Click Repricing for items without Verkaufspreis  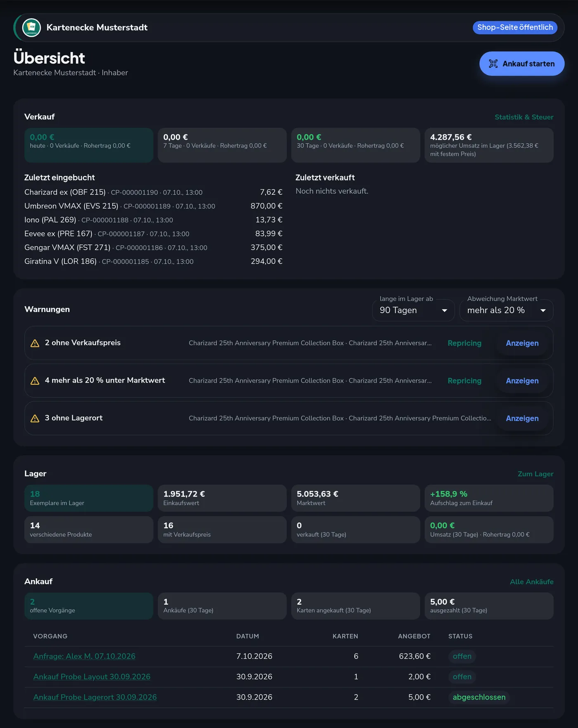464,343
